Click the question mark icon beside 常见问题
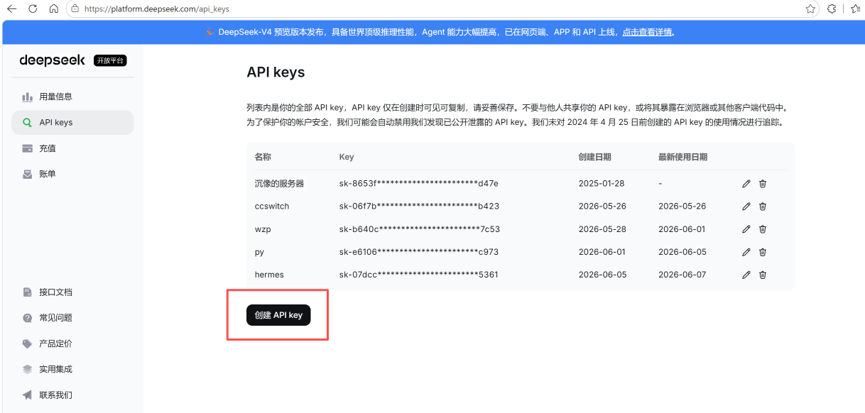865x413 pixels. tap(27, 318)
